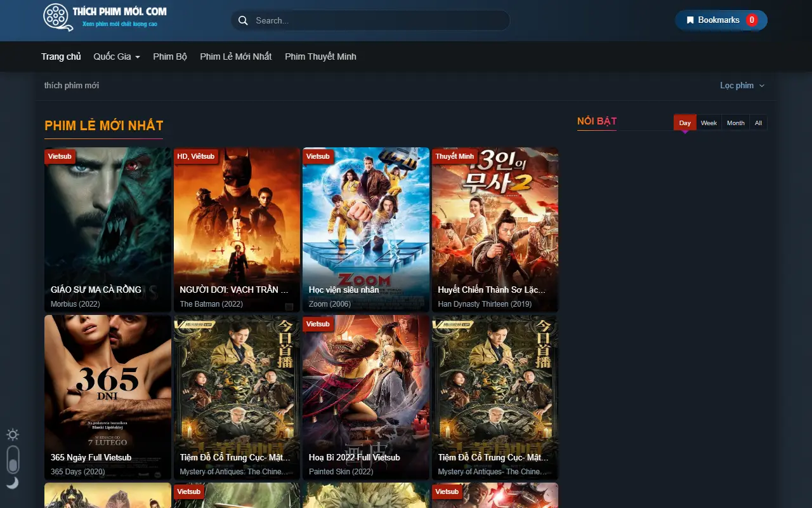Click the NỔI BẬT section heading

597,121
